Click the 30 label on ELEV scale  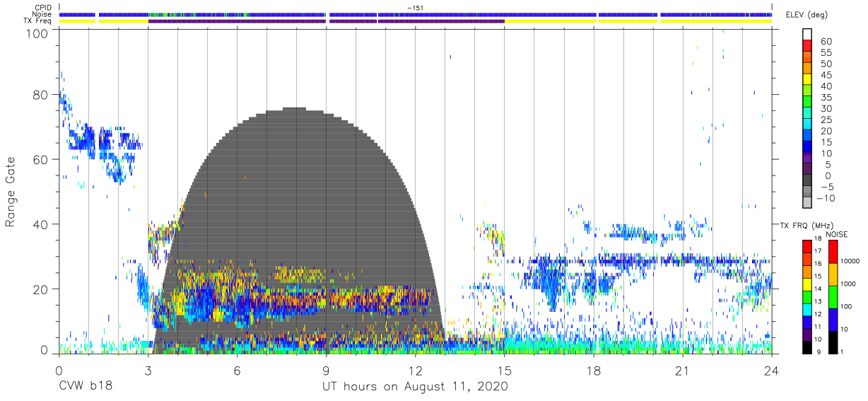[x=826, y=108]
